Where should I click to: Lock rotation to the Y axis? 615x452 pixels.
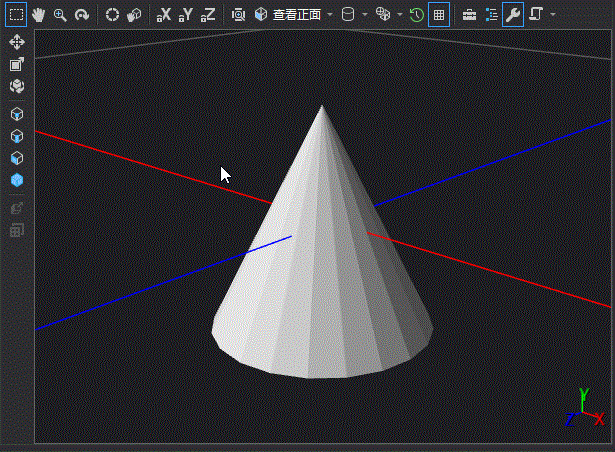pos(186,15)
